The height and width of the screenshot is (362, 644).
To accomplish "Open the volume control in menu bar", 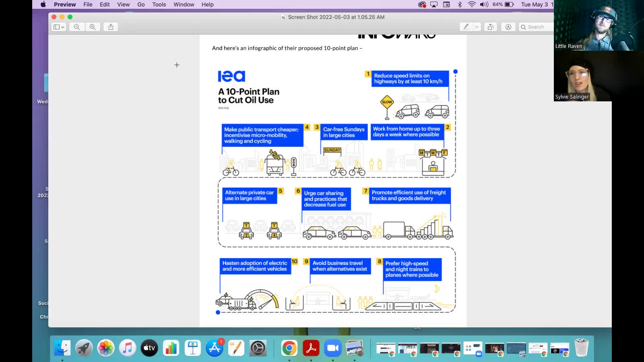I will tap(484, 4).
